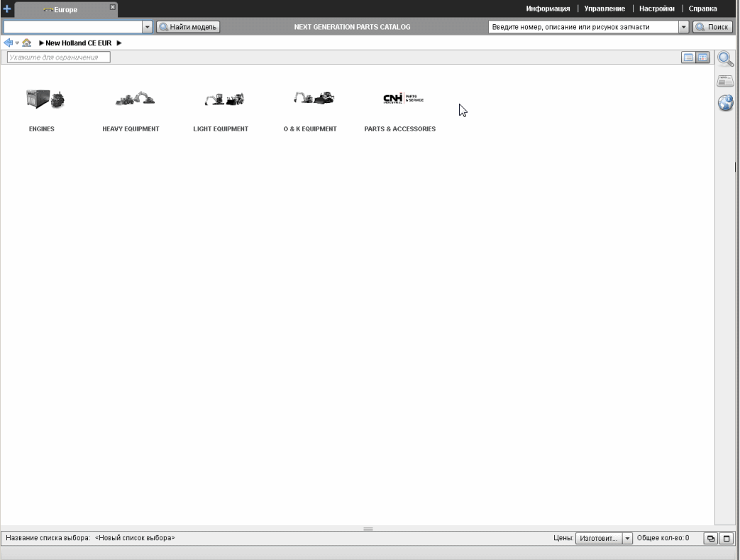Open the O & K EQUIPMENT category icon
Screen dimensions: 740x560
pos(314,98)
